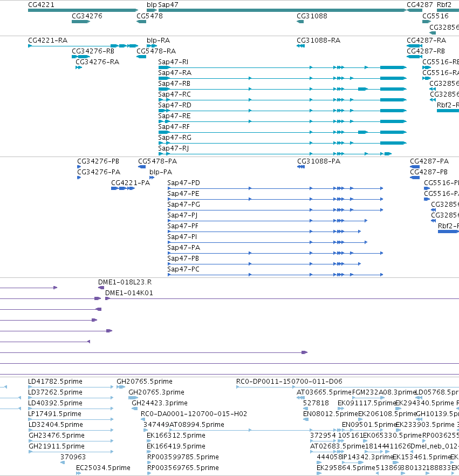The width and height of the screenshot is (459, 476).
Task: Select transcript CG4221-RA
Action: (47, 40)
